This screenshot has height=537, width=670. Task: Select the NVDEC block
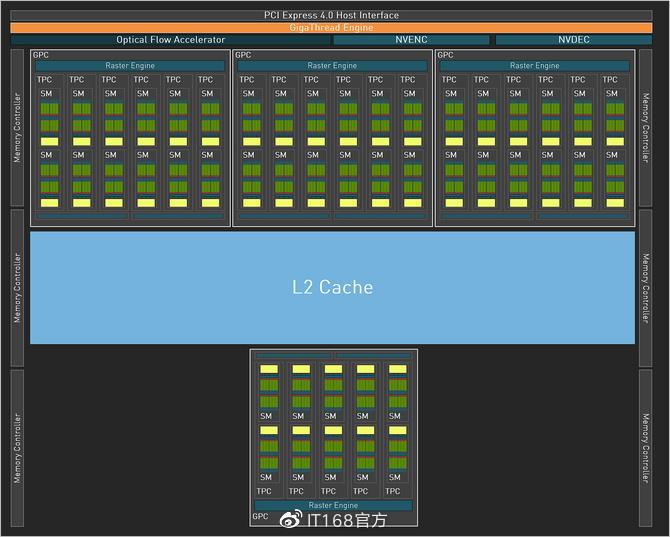(x=574, y=40)
